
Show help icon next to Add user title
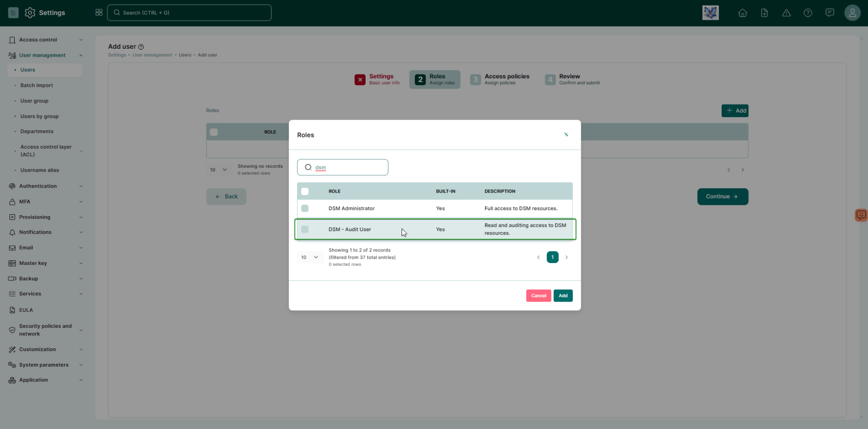(141, 47)
